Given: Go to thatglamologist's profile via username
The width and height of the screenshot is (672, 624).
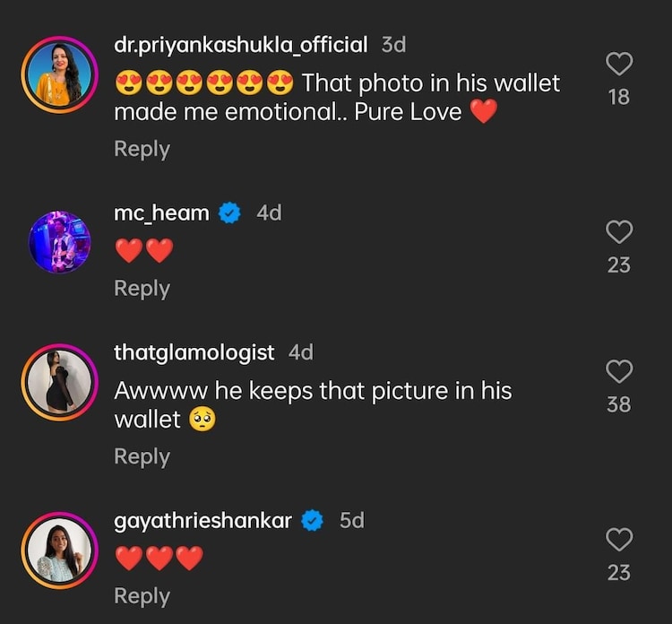Looking at the screenshot, I should tap(194, 352).
